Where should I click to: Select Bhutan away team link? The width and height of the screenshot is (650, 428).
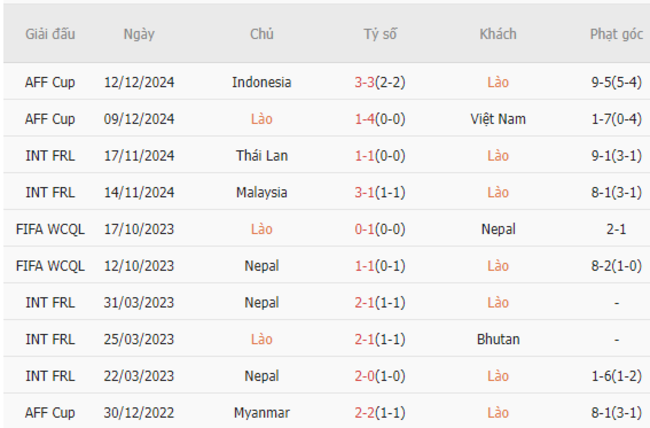498,339
